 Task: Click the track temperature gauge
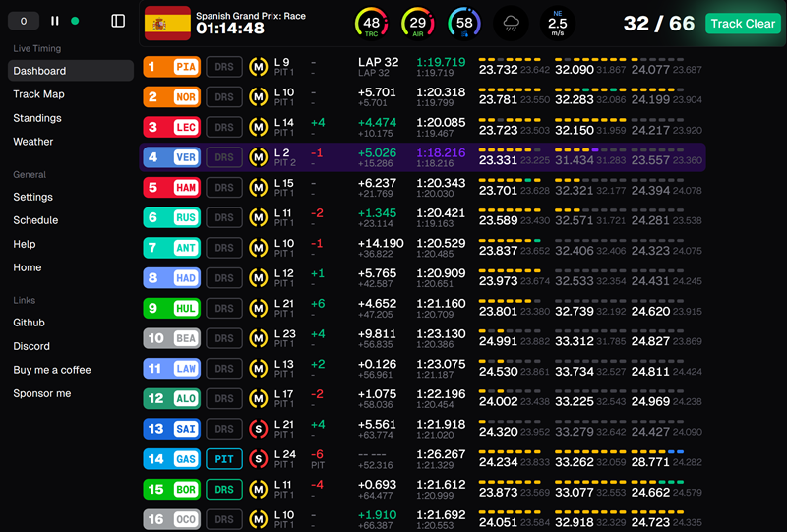[371, 23]
